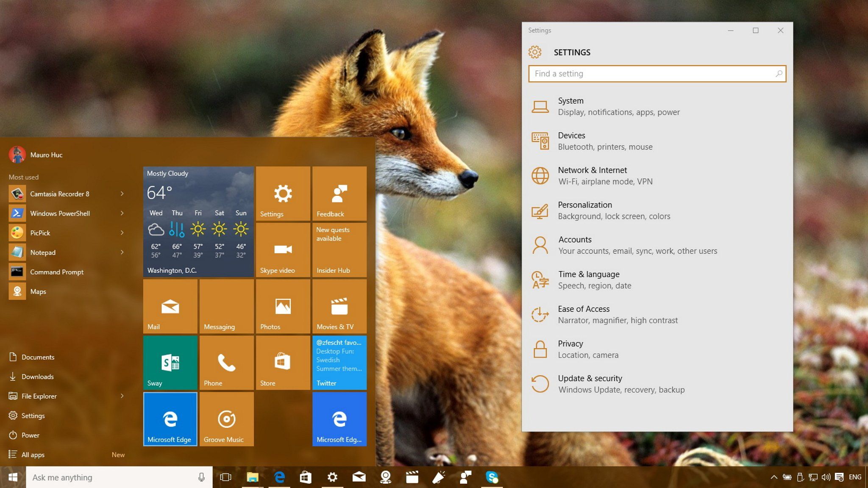Image resolution: width=868 pixels, height=488 pixels.
Task: Open the Sway tile in Start menu
Action: (170, 363)
